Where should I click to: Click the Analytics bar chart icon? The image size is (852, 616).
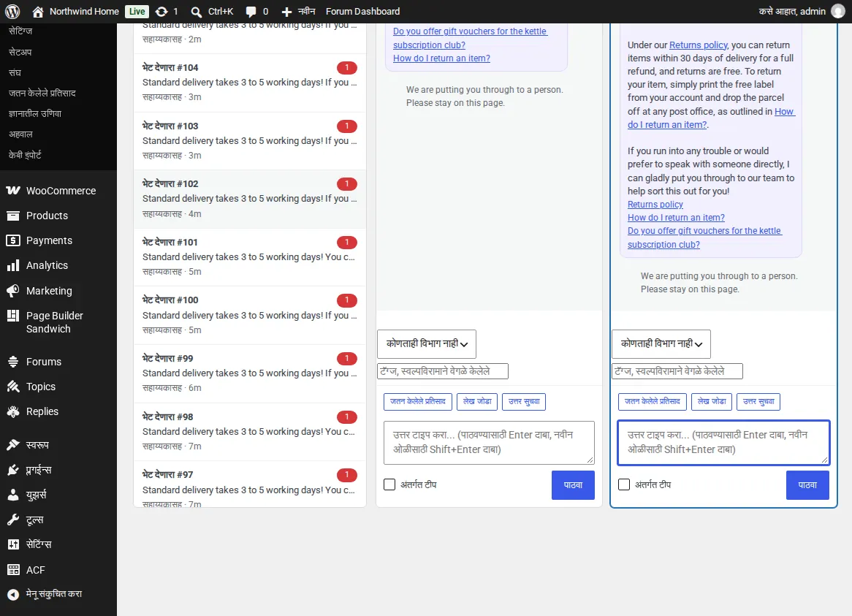click(13, 266)
